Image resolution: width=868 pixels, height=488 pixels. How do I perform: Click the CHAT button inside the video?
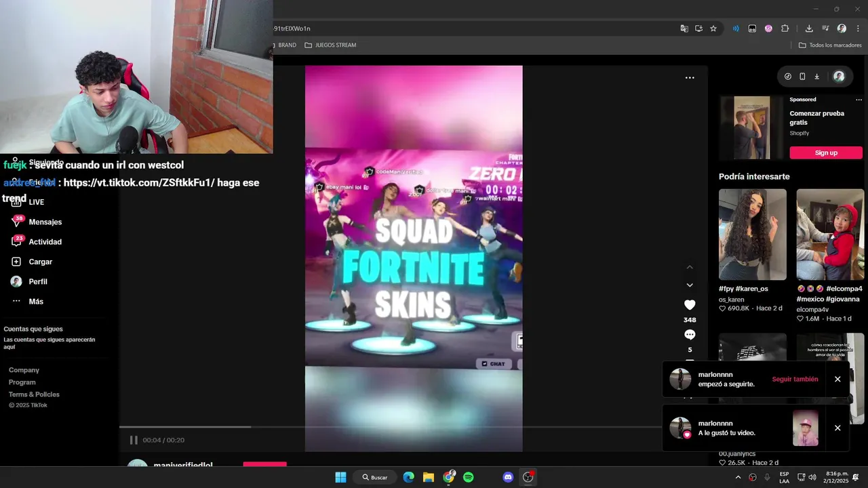point(493,364)
